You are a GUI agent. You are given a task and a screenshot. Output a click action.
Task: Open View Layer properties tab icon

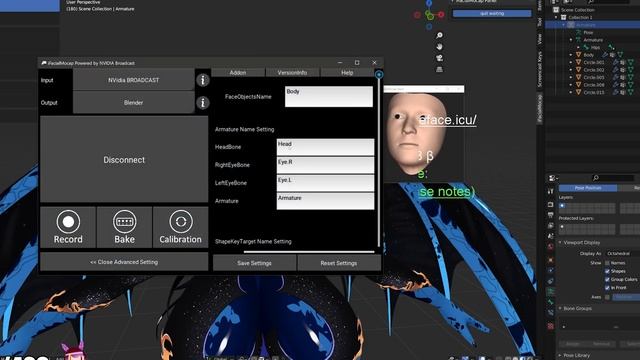551,226
